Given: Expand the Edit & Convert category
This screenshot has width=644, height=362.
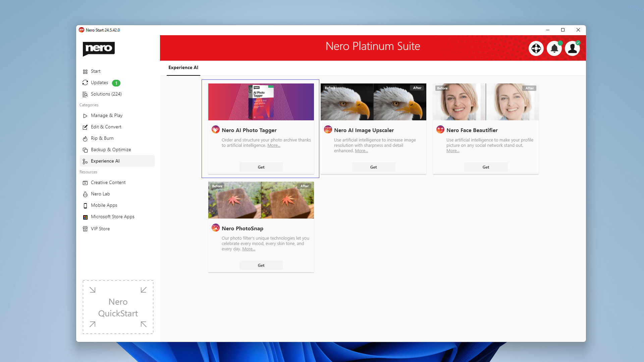Looking at the screenshot, I should 106,127.
